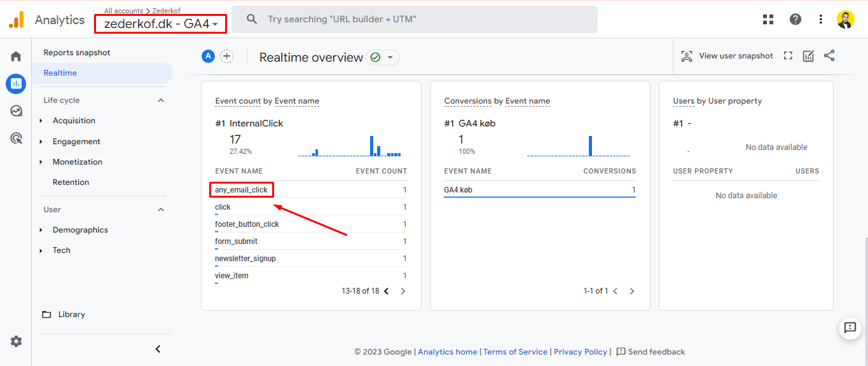
Task: Open the zederkof.dk - GA4 property selector
Action: [x=161, y=24]
